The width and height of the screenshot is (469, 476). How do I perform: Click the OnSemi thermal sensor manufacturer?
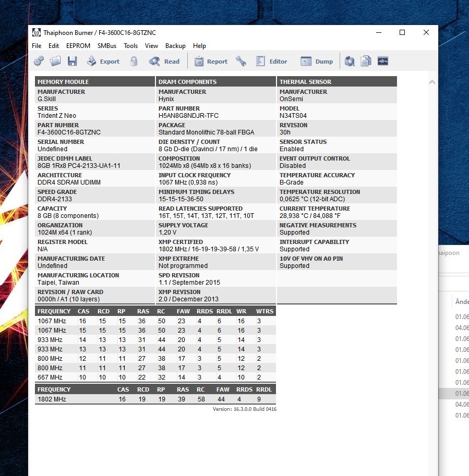coord(291,99)
